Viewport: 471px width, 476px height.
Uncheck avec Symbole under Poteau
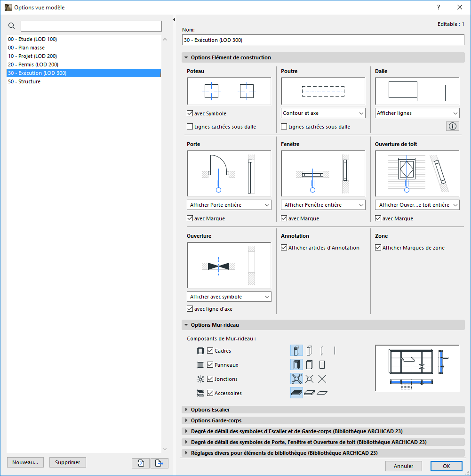click(x=190, y=113)
